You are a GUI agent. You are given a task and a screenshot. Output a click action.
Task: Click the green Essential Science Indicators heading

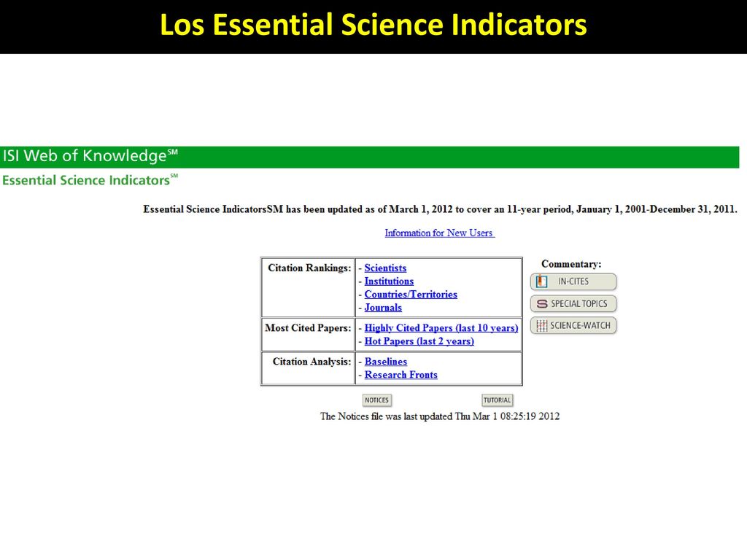(x=90, y=181)
